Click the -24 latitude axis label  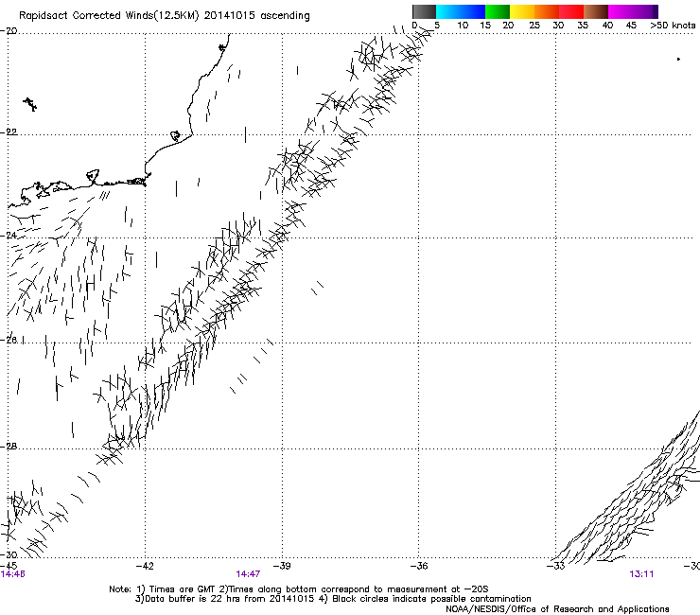pyautogui.click(x=9, y=235)
